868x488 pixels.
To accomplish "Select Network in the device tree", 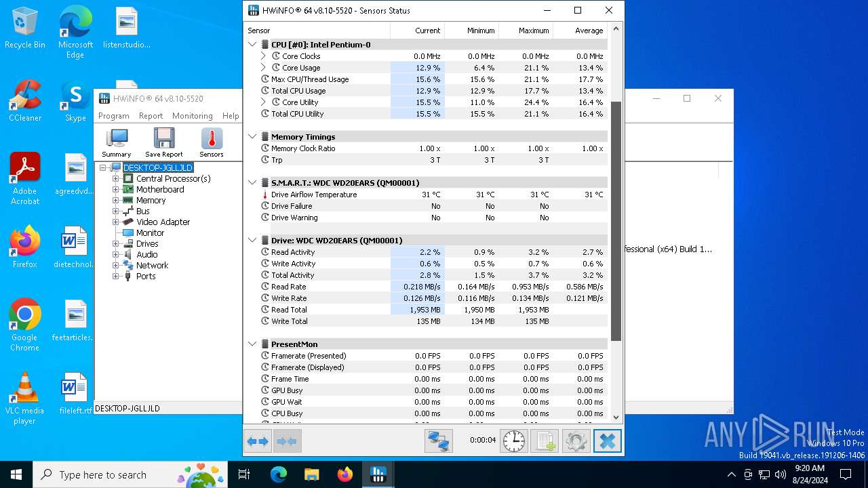I will tap(152, 266).
